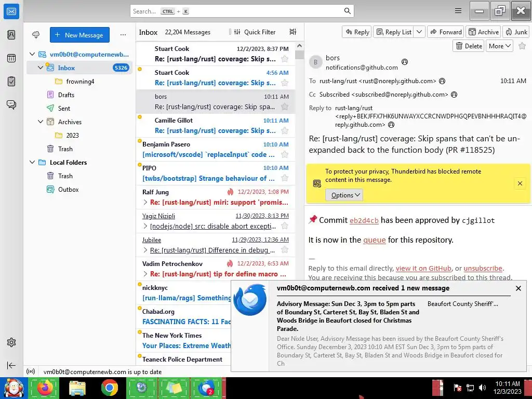Open the Calendar space

[11, 58]
